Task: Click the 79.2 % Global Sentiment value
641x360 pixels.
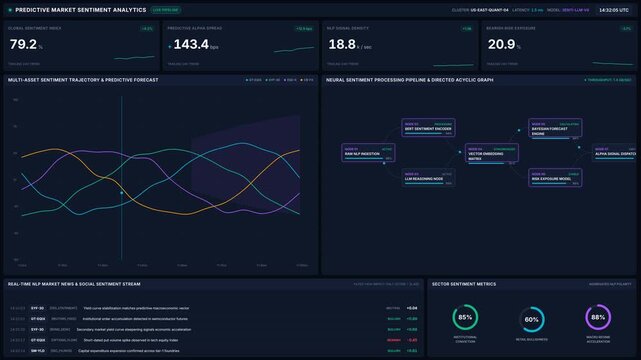Action: 26,45
